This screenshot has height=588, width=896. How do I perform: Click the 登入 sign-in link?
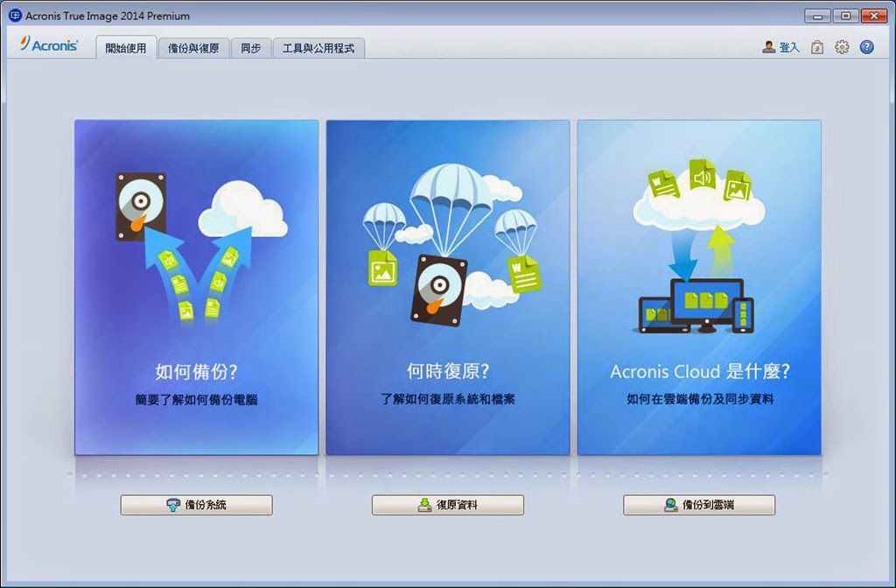click(790, 47)
